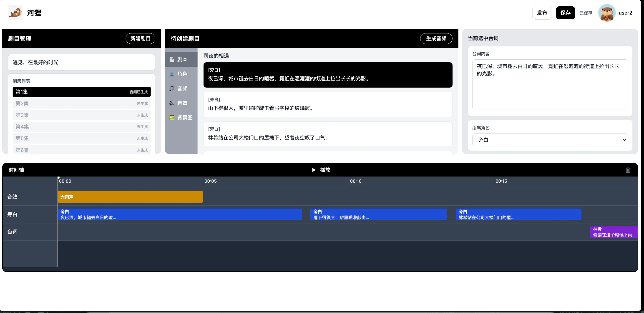
Task: Click the 00:05 mark on timeline ruler
Action: [211, 181]
